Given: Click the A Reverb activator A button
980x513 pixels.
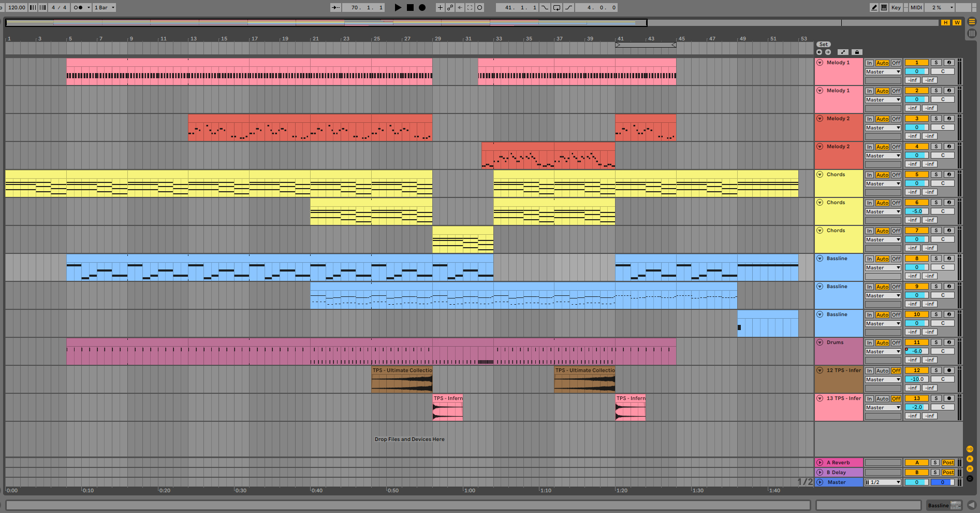Looking at the screenshot, I should point(916,463).
